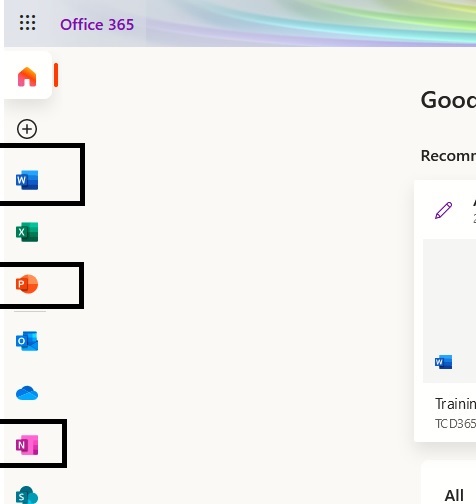Viewport: 476px width, 504px height.
Task: Select the All tab
Action: click(454, 495)
